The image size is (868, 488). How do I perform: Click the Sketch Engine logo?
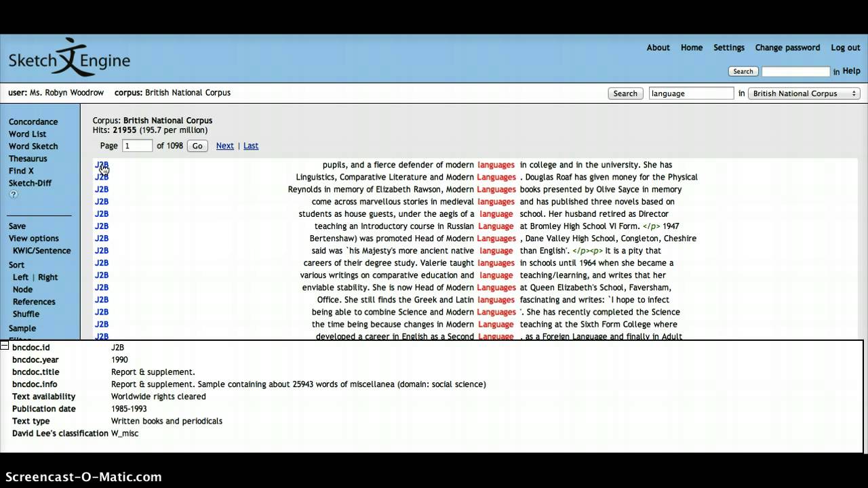tap(68, 58)
